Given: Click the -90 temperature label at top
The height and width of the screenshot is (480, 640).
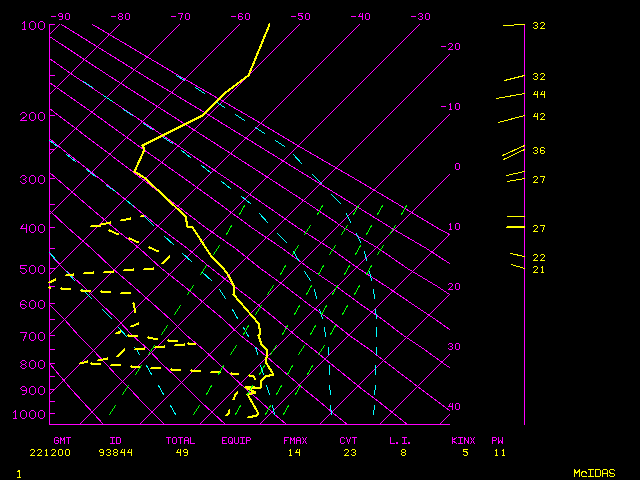Looking at the screenshot, I should 61,17.
